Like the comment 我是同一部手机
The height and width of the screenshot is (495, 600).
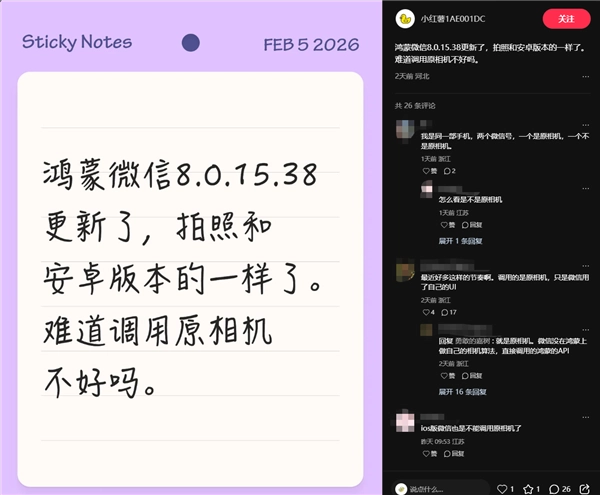(429, 171)
